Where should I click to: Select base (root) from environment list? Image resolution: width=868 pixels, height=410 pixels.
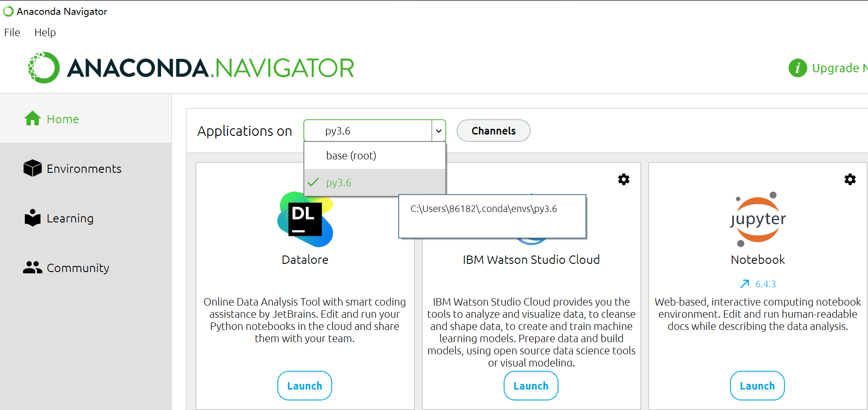[x=375, y=155]
